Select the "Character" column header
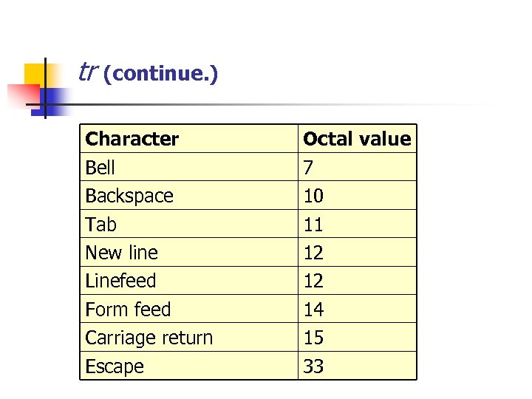Screen dimensions: 532x399 click(132, 139)
